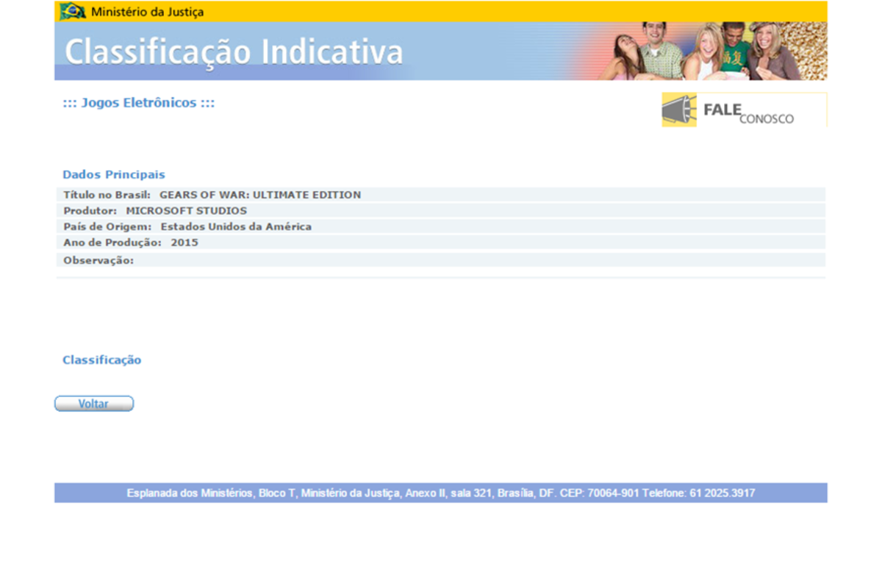
Task: Click the Voltar button
Action: 94,404
